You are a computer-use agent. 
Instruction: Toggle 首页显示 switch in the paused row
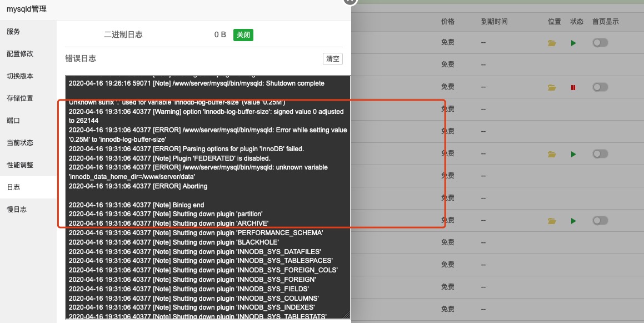pos(600,87)
